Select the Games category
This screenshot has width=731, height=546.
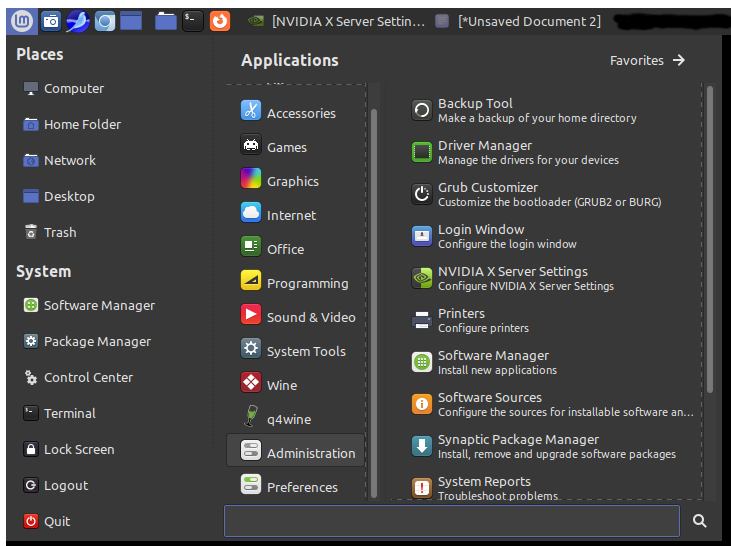pos(296,146)
